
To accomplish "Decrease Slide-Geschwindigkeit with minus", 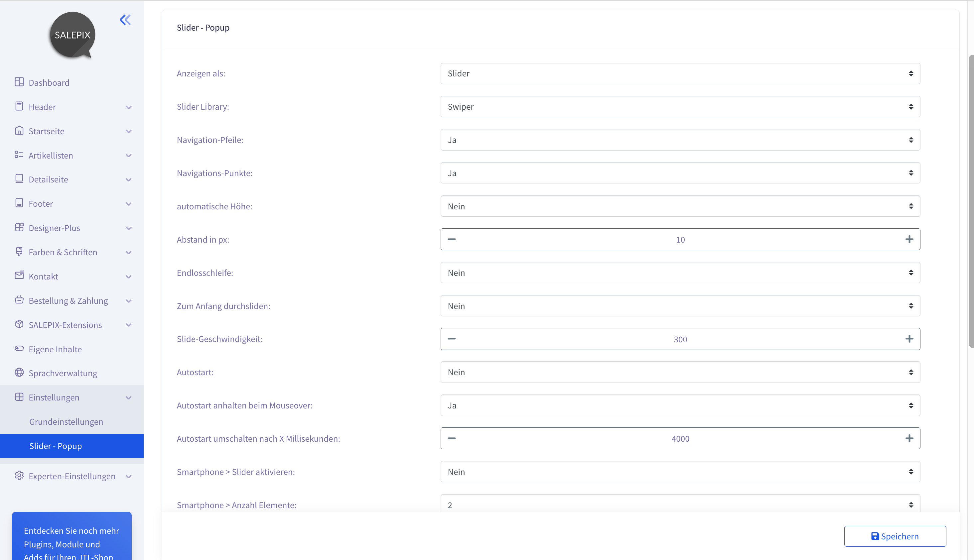I will (452, 339).
